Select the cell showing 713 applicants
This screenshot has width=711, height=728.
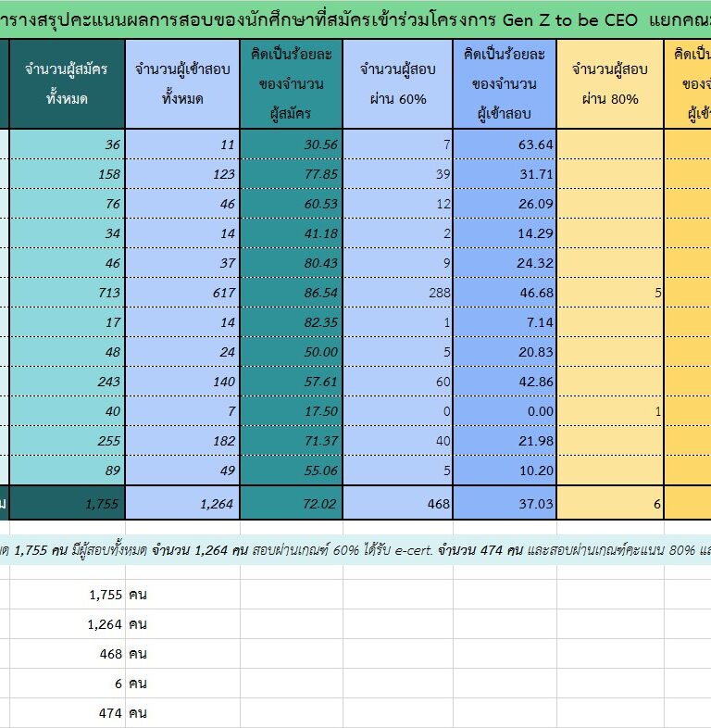(67, 293)
